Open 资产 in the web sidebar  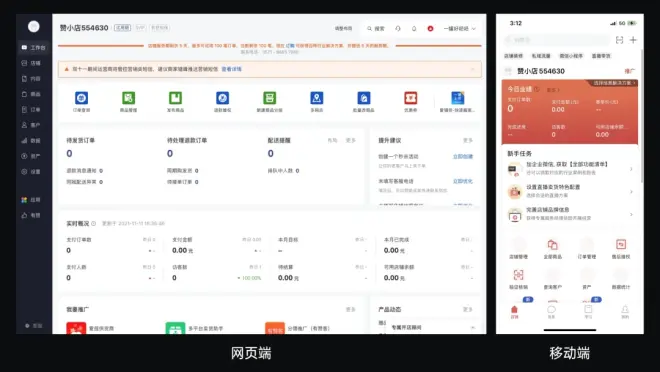pos(32,156)
